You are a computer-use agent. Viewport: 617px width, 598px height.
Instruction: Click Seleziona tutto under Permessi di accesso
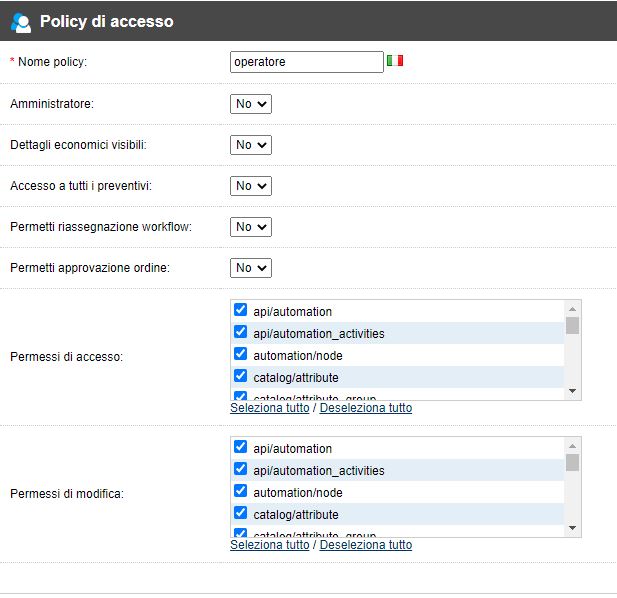pyautogui.click(x=270, y=408)
